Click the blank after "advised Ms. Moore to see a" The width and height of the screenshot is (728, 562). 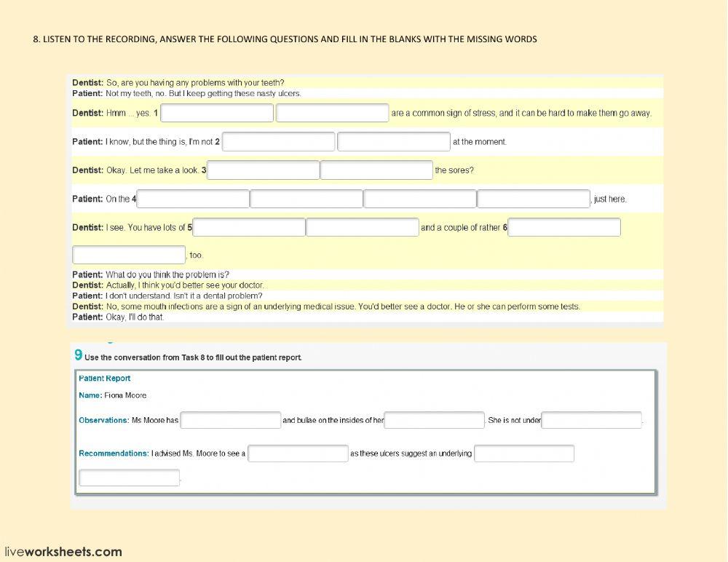pyautogui.click(x=298, y=454)
